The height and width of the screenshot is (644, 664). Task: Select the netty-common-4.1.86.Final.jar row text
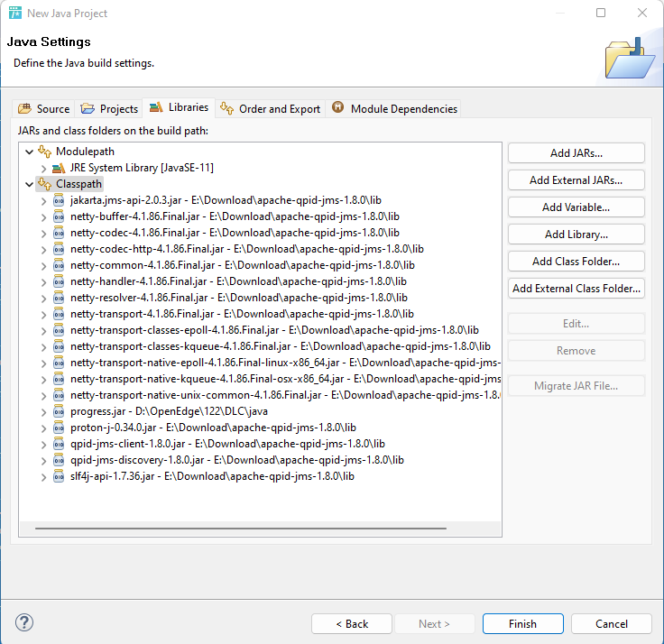[x=243, y=265]
